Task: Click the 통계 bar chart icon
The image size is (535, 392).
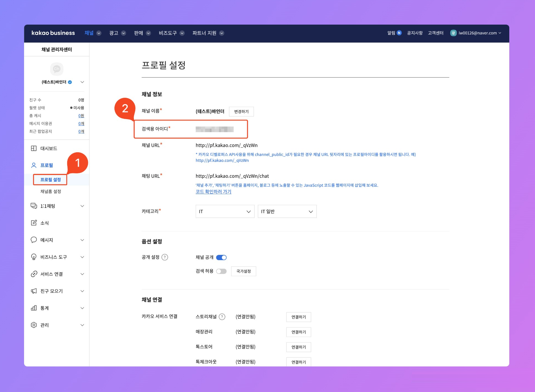Action: 34,308
